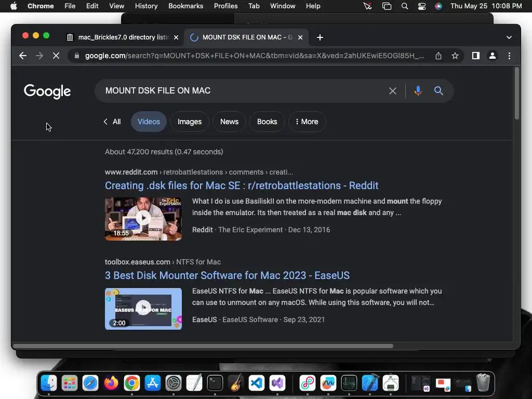
Task: Close the mac_Brickles7.0 directory listing tab
Action: pyautogui.click(x=176, y=37)
